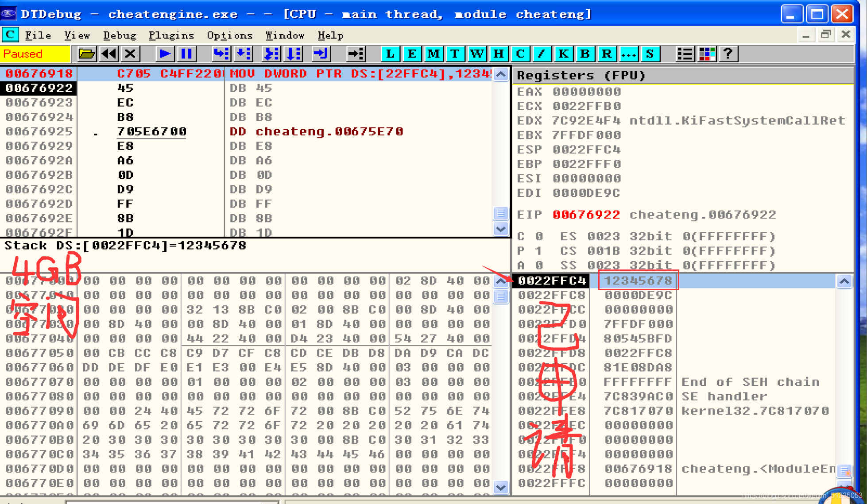Open debugging options list icon

(x=685, y=54)
